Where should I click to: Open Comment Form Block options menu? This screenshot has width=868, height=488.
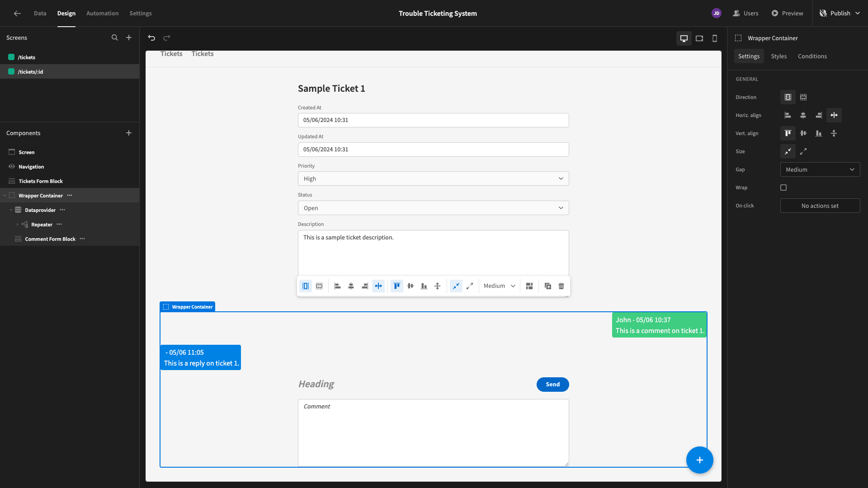click(82, 239)
